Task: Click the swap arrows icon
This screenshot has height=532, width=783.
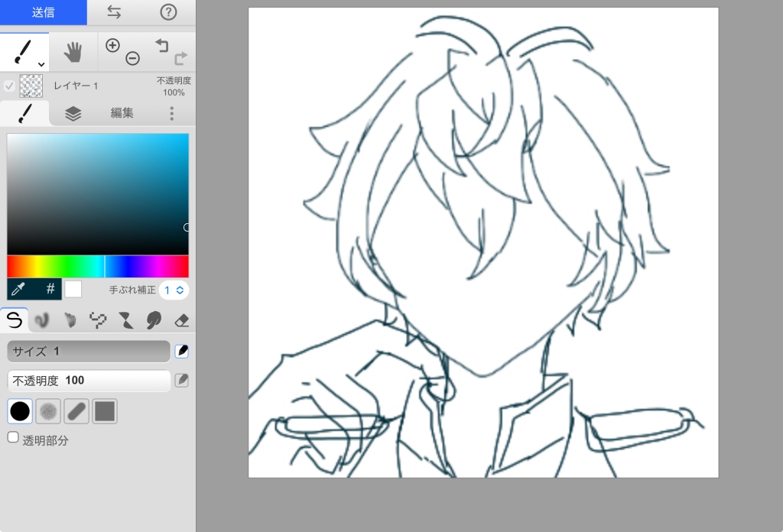Action: pos(114,12)
